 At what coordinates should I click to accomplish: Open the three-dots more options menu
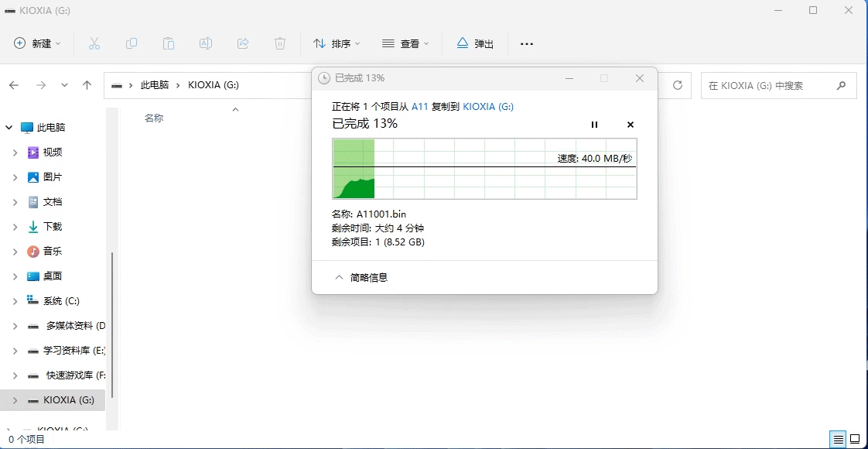(x=526, y=43)
